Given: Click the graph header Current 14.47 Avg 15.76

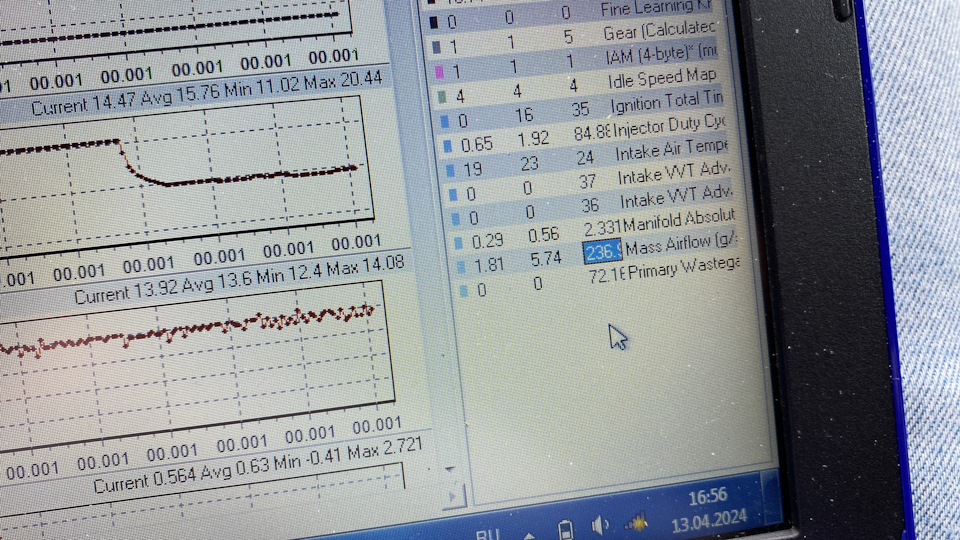Looking at the screenshot, I should (x=206, y=93).
